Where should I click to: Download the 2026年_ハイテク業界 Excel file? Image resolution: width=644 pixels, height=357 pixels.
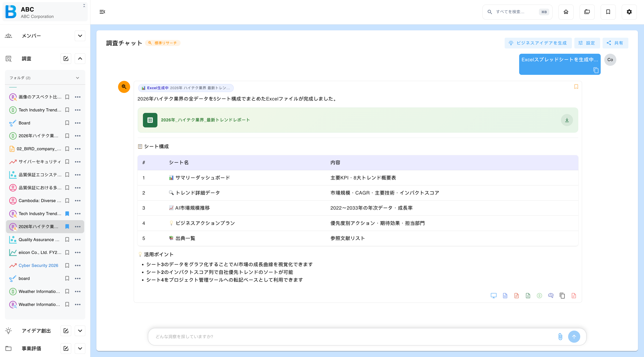coord(567,120)
